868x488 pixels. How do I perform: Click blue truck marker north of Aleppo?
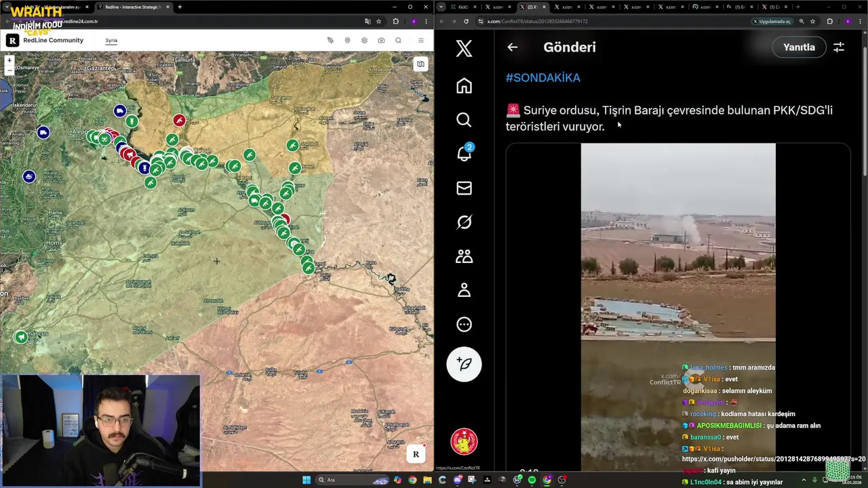coord(120,110)
